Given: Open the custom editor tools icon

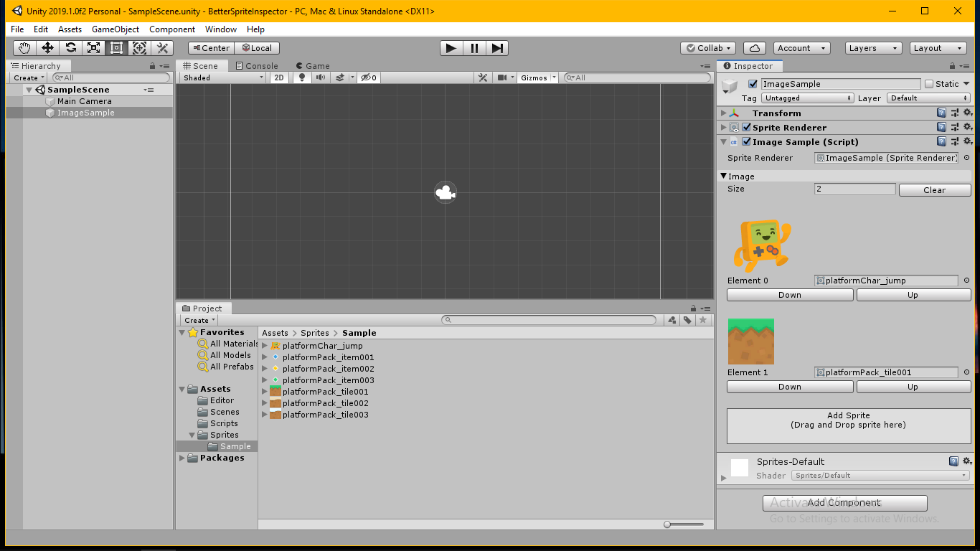Looking at the screenshot, I should 162,48.
